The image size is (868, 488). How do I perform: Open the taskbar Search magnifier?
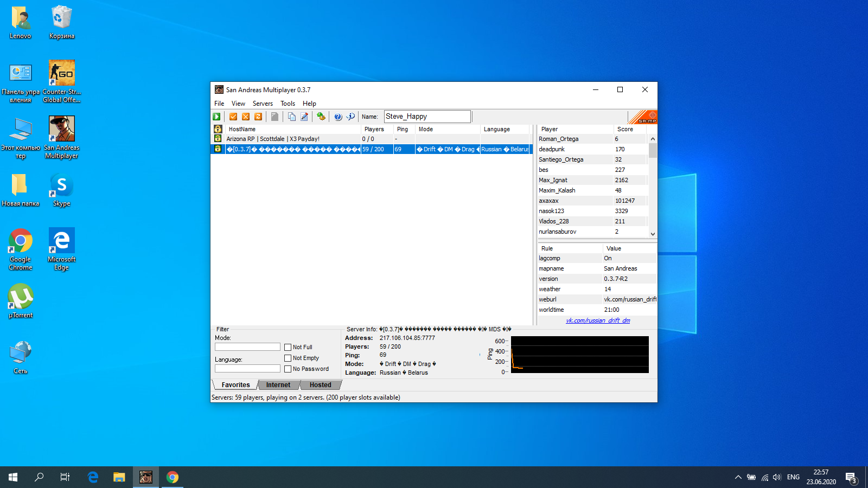tap(39, 477)
